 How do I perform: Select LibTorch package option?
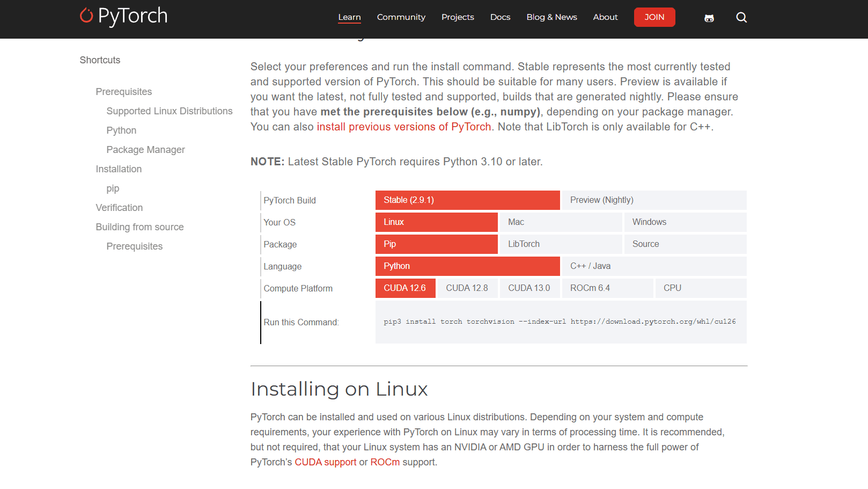pos(561,244)
